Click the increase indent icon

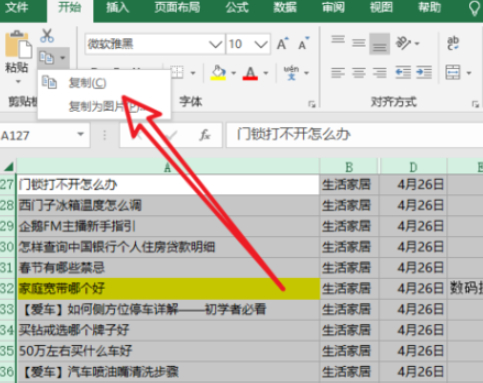[424, 73]
